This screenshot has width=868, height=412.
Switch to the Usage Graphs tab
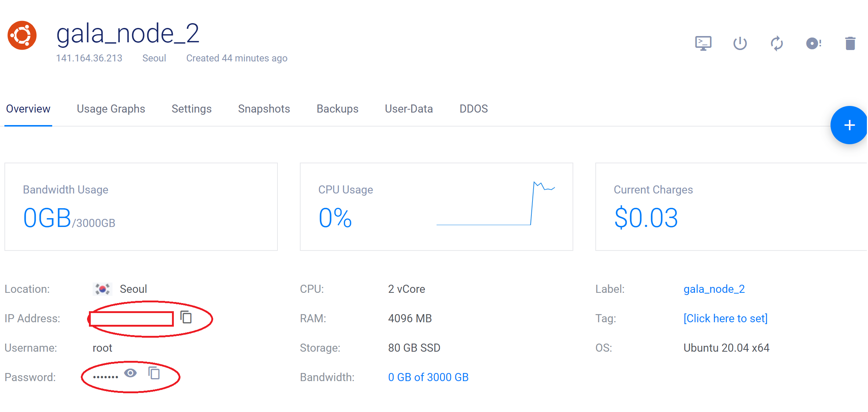(111, 109)
